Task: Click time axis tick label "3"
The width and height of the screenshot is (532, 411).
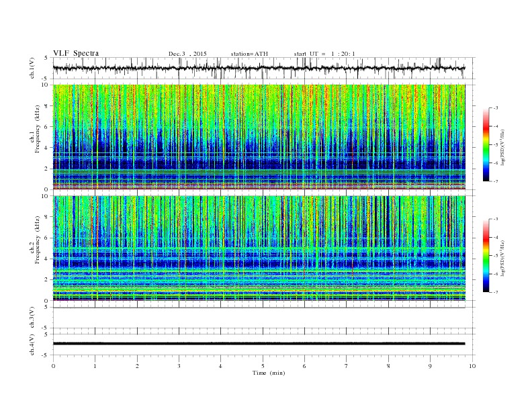Action: click(x=179, y=366)
